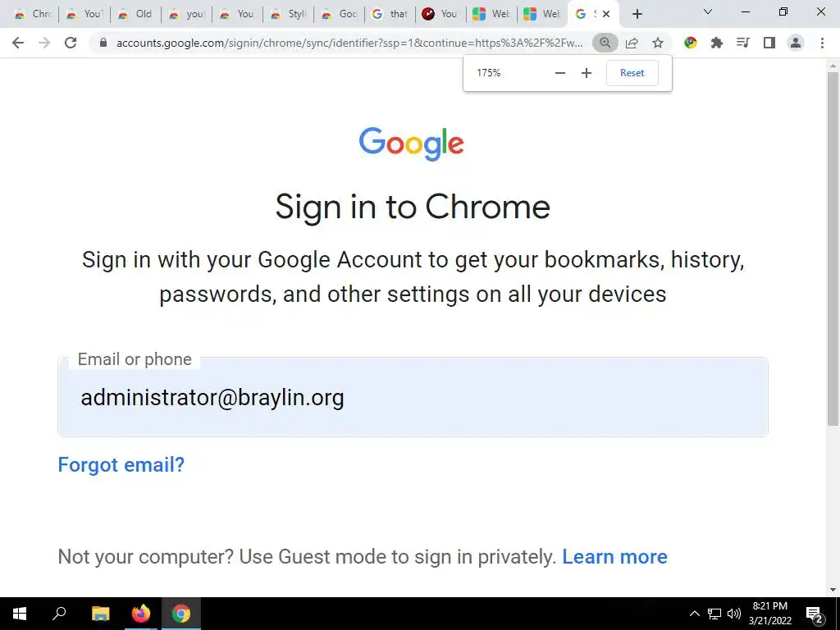Open the volume tray icon
Image resolution: width=840 pixels, height=630 pixels.
coord(734,614)
